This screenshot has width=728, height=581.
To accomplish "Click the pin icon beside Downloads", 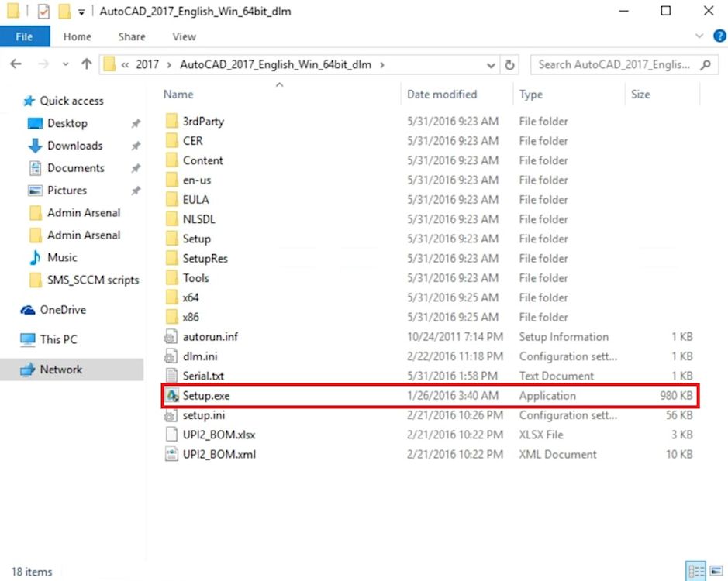I will 136,146.
